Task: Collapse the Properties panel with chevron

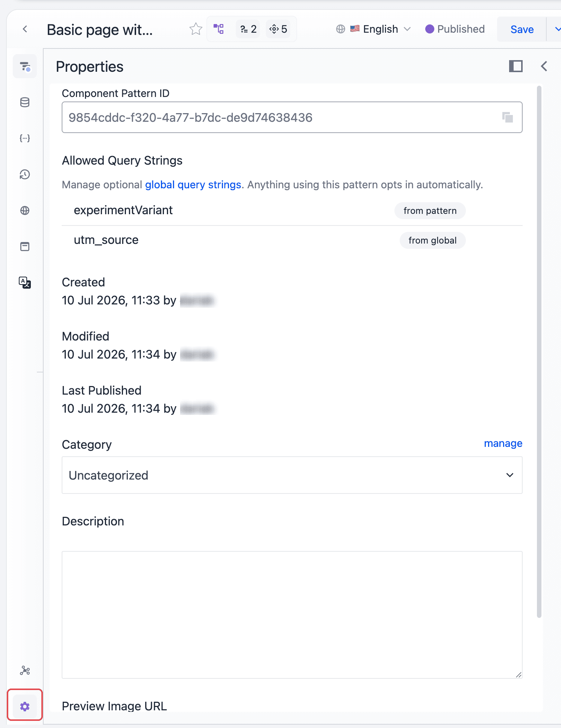Action: pyautogui.click(x=544, y=66)
